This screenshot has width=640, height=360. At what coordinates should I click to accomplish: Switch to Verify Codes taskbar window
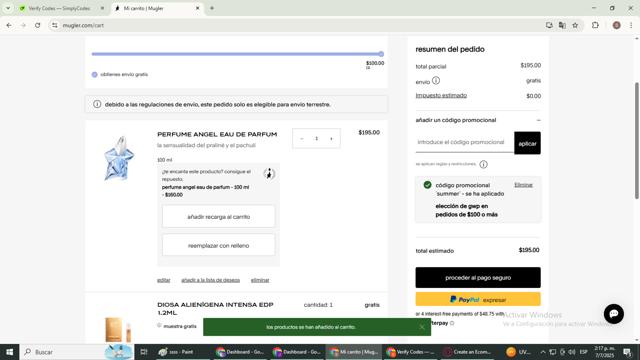(x=411, y=352)
